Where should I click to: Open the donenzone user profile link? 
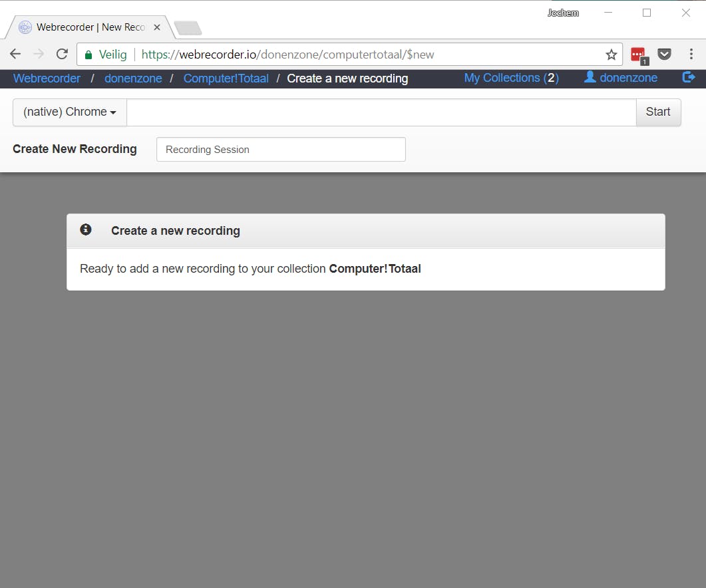pos(620,77)
